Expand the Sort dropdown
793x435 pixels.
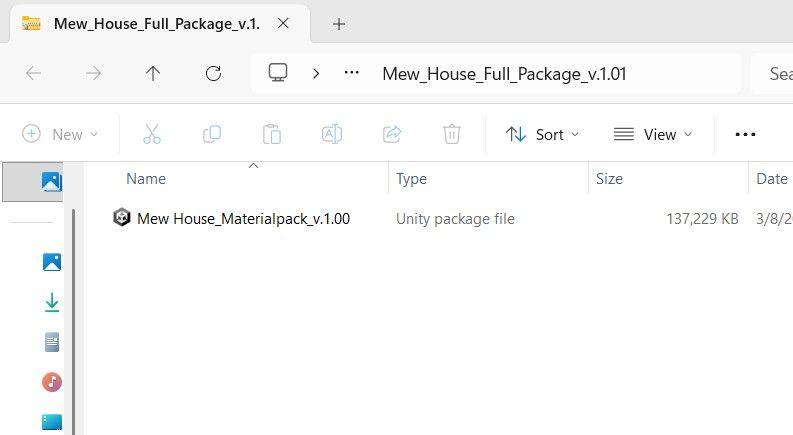click(x=542, y=135)
